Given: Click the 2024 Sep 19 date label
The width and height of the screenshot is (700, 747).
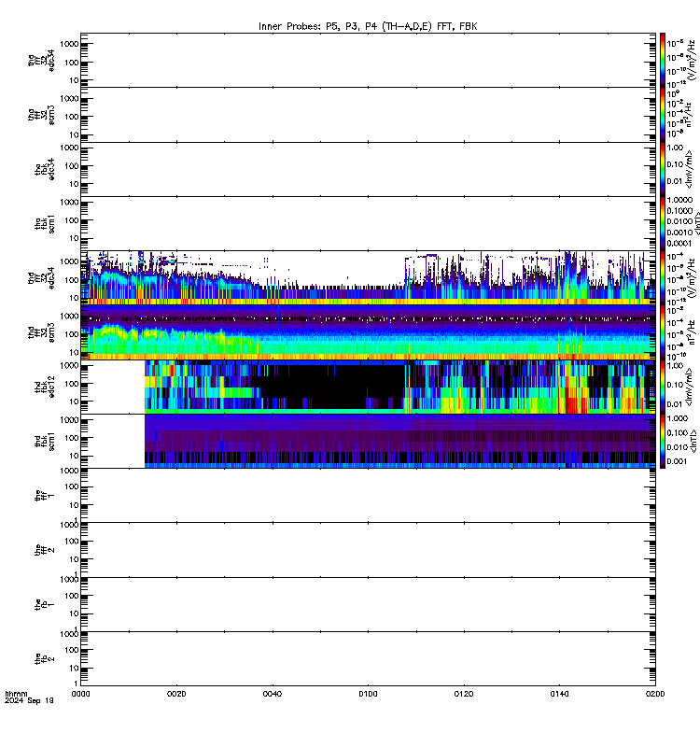Looking at the screenshot, I should (29, 701).
